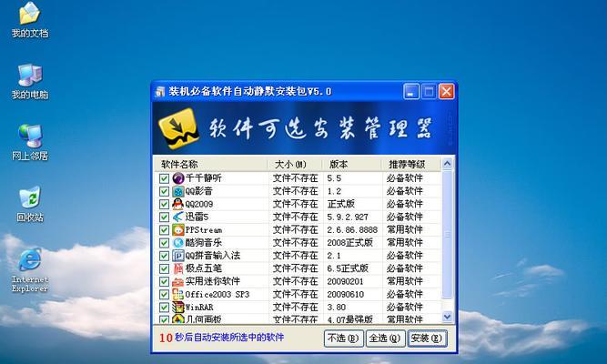
Task: Uncheck the Office2003 SP3 checkbox
Action: [x=164, y=294]
